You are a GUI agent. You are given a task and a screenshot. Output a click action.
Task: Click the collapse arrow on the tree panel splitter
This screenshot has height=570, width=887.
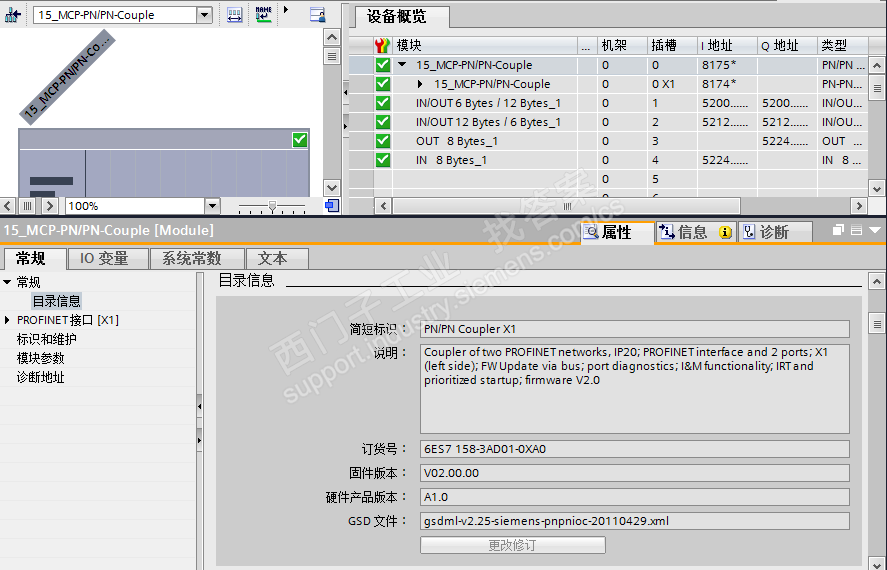199,406
